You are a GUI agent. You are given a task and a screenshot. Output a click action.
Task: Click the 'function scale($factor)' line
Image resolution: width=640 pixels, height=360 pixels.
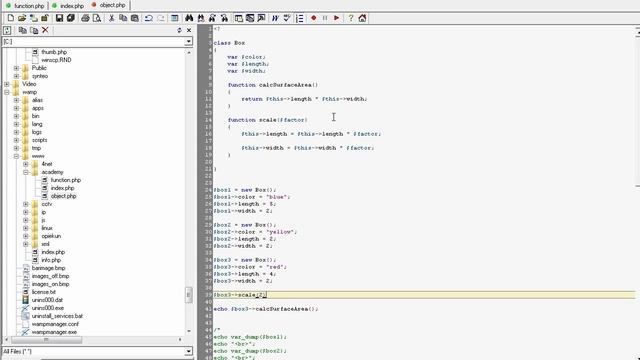tap(268, 120)
